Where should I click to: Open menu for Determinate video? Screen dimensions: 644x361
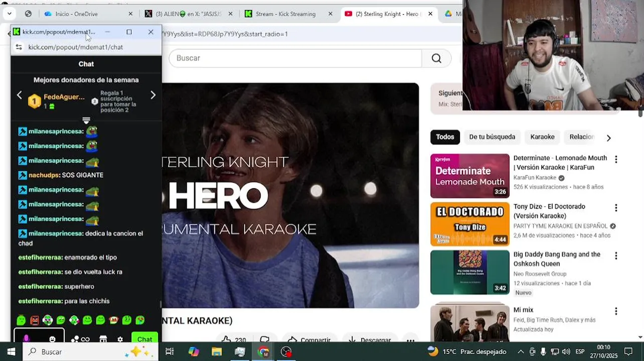[x=616, y=159]
